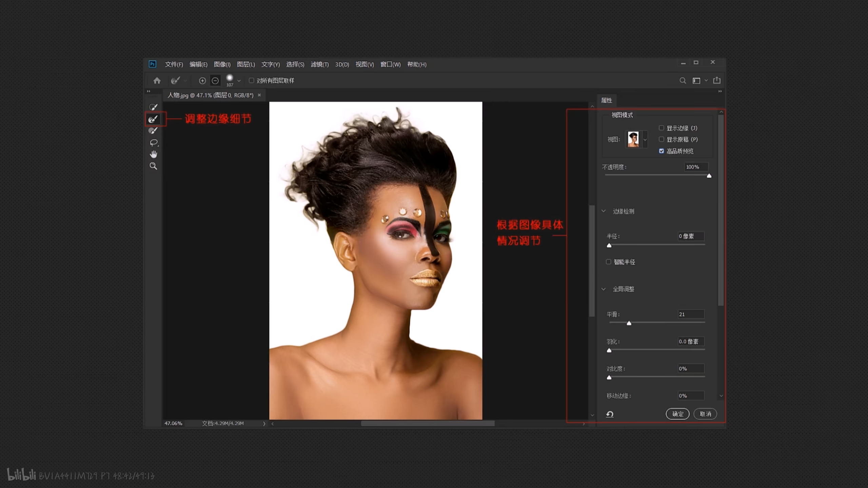
Task: Click the 平滑 value field showing 21
Action: click(691, 314)
